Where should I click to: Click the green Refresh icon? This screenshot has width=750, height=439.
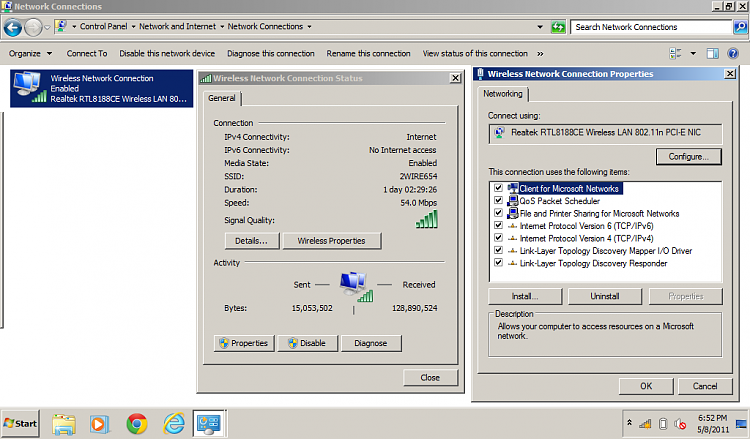coord(558,27)
